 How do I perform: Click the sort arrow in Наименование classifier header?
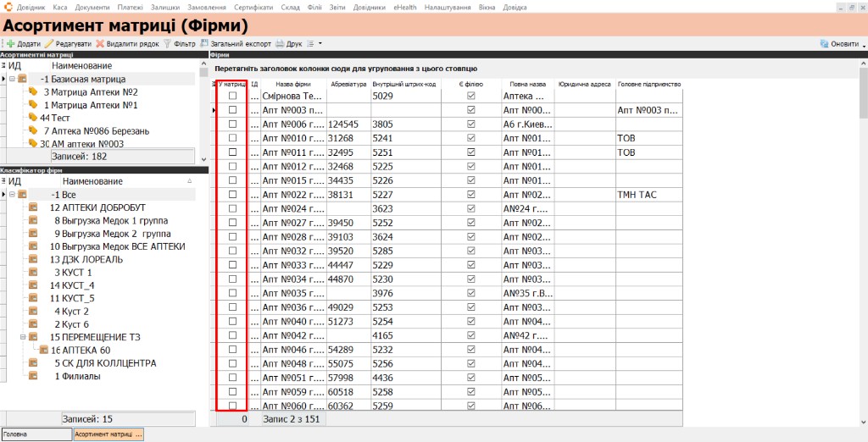[x=190, y=181]
